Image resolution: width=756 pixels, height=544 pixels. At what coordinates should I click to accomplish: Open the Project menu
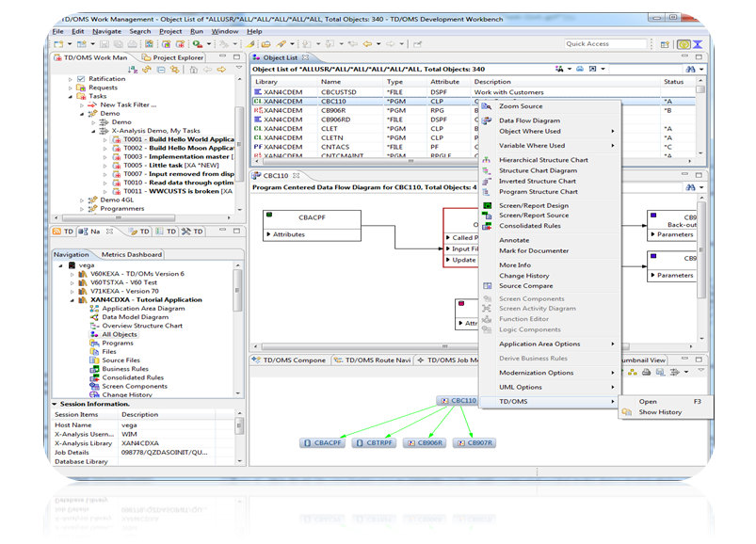tap(170, 31)
